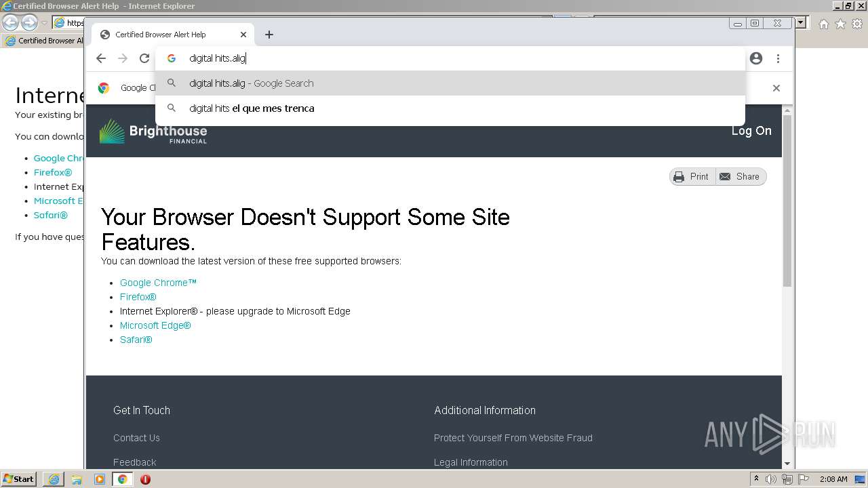Screen dimensions: 868x488
Task: Click the Chrome address bar text
Action: pos(217,58)
